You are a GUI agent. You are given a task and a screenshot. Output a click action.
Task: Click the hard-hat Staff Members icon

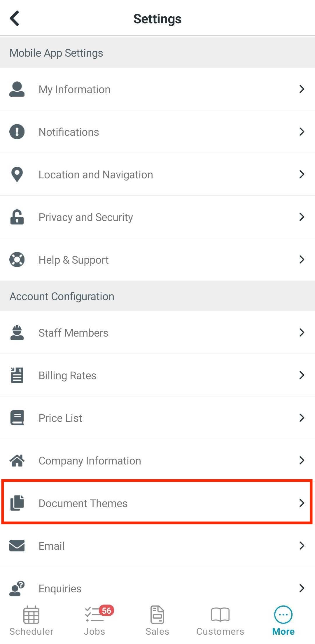pos(17,333)
